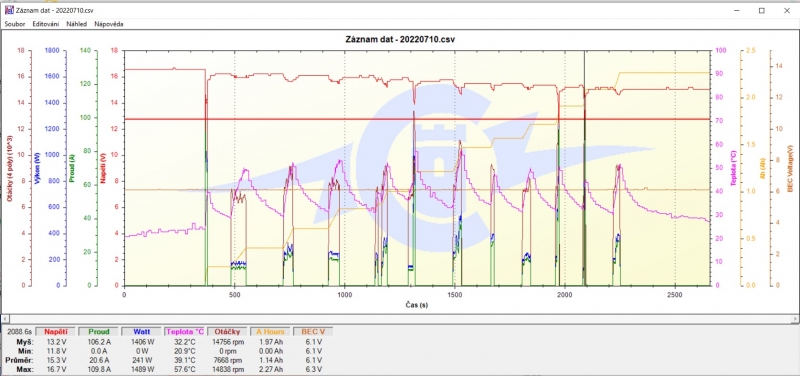The width and height of the screenshot is (800, 376).
Task: Click the 14756 rpm cursor value
Action: point(227,342)
